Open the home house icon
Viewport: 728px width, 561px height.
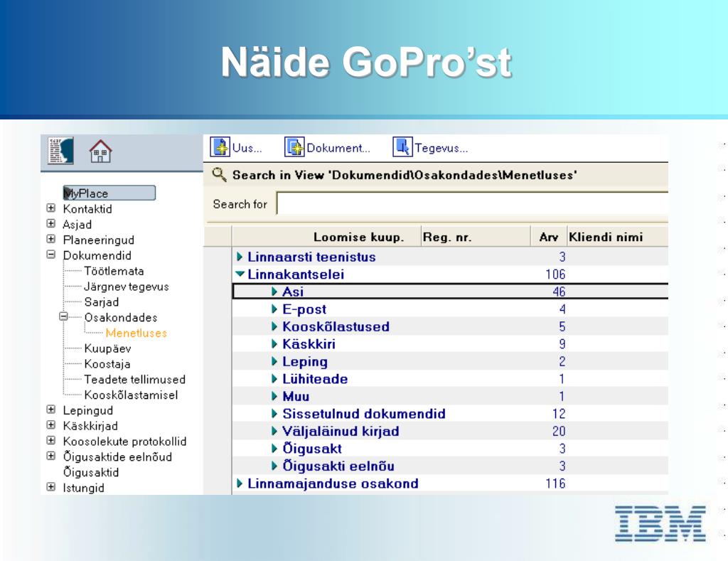(x=100, y=151)
